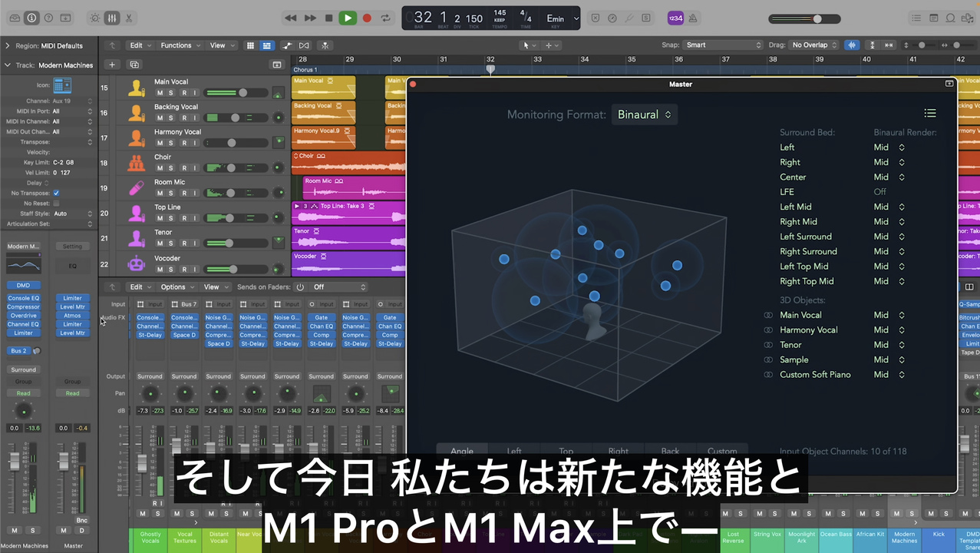980x553 pixels.
Task: Click the DMD instrument slot
Action: 23,285
